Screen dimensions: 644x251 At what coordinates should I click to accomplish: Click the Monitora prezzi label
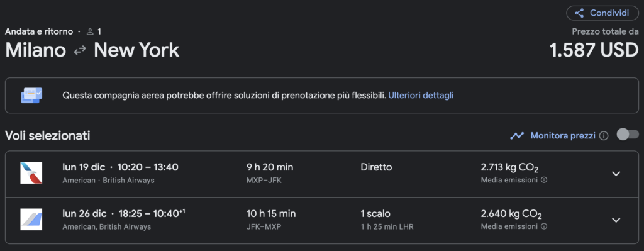click(563, 135)
